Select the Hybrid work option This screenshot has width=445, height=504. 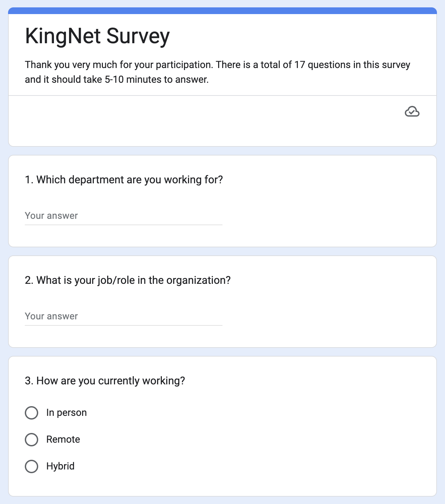point(32,466)
